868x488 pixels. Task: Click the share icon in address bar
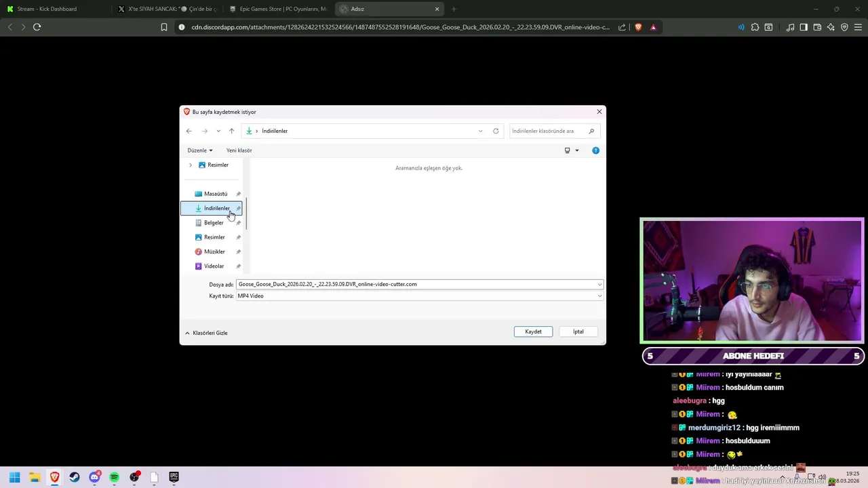[622, 27]
